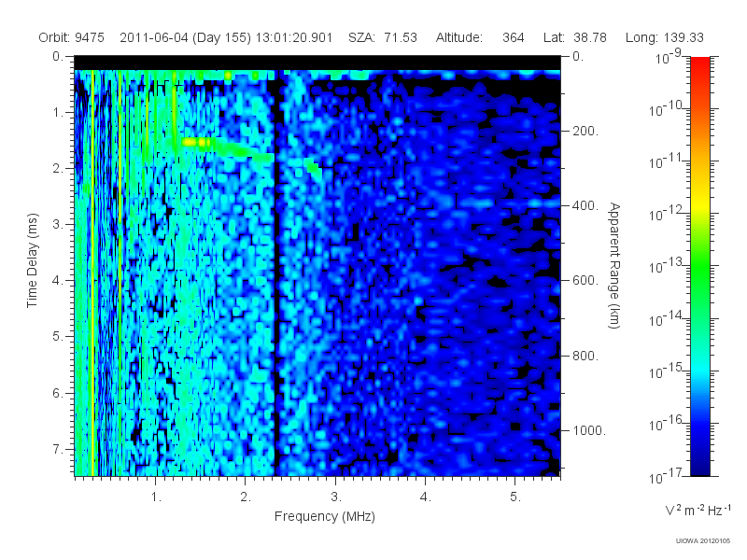This screenshot has width=747, height=560.
Task: Click the 'UIOWA 20120105' credit text
Action: (x=703, y=541)
